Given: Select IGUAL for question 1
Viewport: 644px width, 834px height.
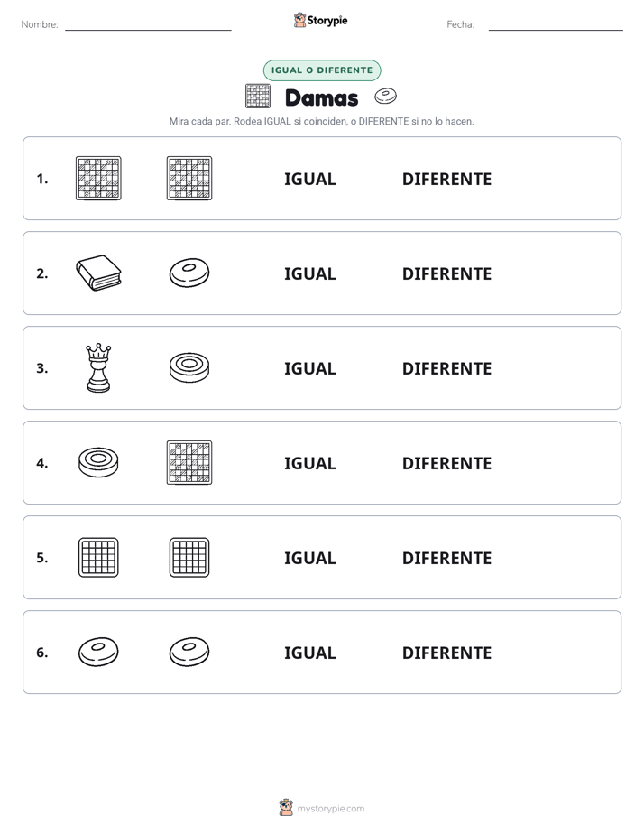Looking at the screenshot, I should (309, 180).
